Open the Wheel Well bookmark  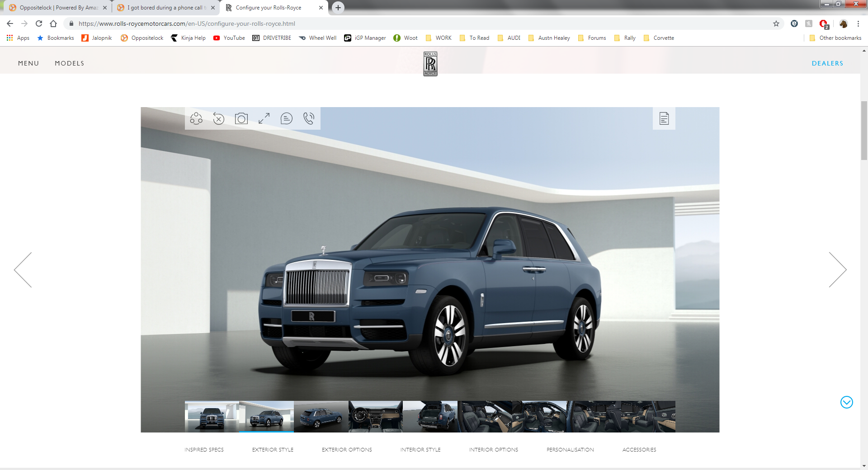[x=318, y=38]
